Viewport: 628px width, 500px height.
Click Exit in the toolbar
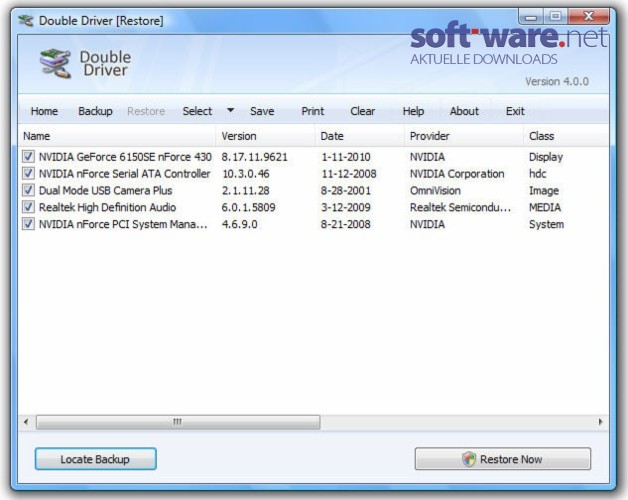click(x=515, y=111)
